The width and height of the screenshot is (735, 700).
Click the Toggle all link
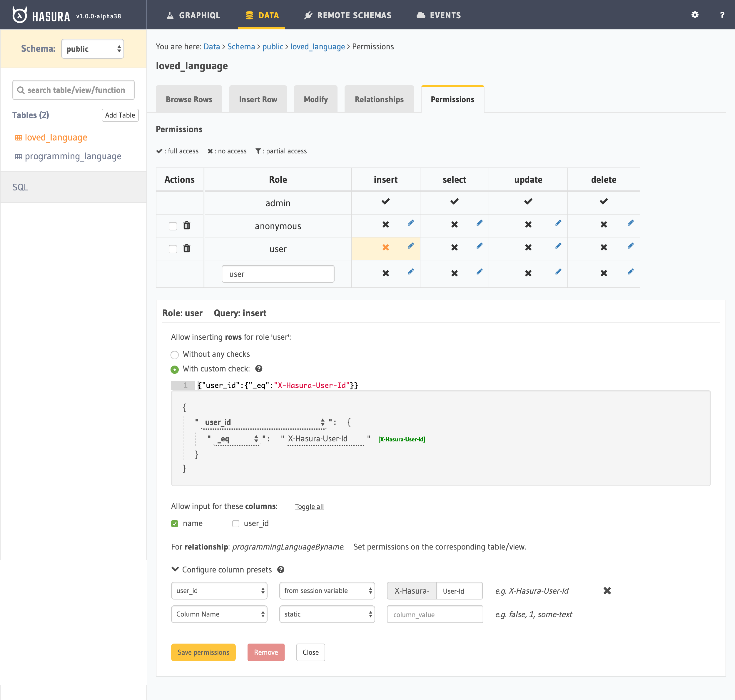(x=309, y=507)
